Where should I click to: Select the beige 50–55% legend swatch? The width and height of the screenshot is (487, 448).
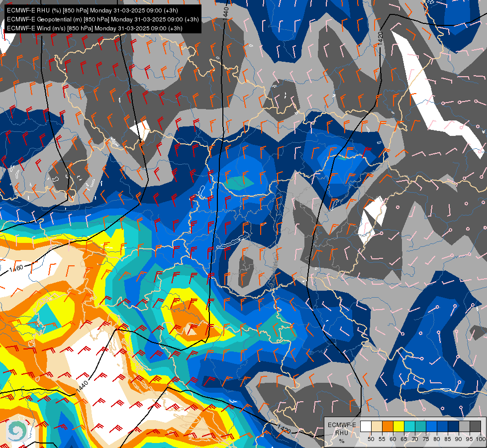click(377, 426)
